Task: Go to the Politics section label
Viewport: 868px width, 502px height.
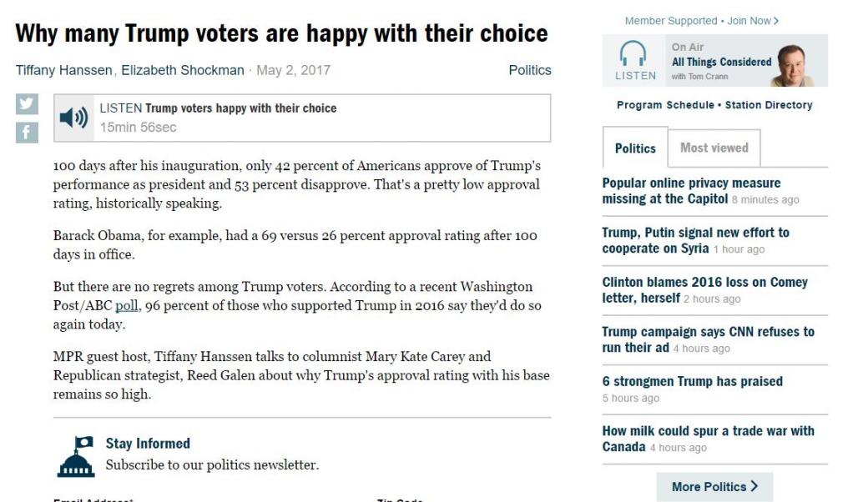Action: point(530,70)
